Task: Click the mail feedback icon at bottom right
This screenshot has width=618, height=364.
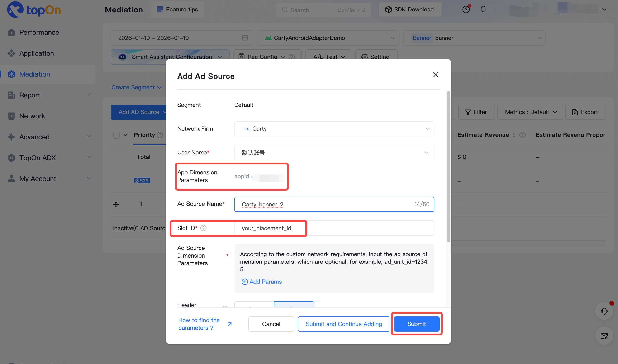Action: click(x=604, y=336)
